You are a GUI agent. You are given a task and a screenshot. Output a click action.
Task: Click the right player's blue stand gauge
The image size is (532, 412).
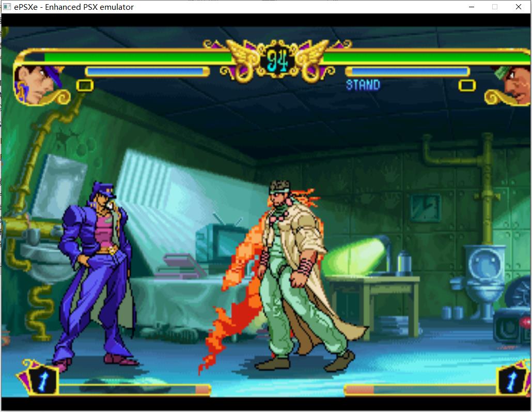[407, 71]
